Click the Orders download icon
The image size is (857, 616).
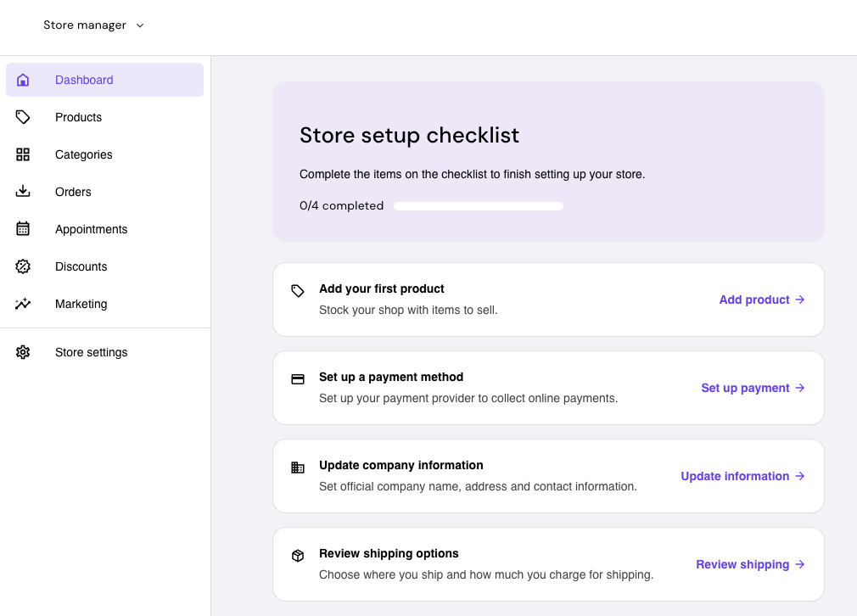[22, 191]
